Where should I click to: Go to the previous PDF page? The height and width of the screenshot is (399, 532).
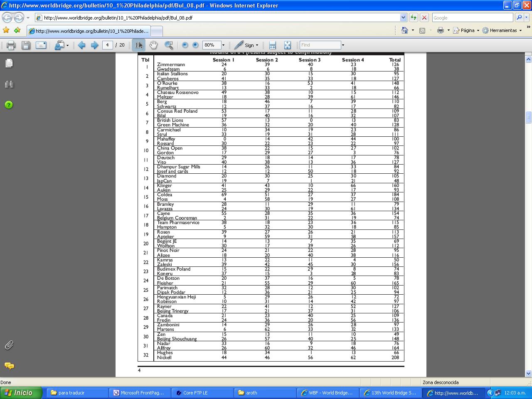tap(82, 45)
